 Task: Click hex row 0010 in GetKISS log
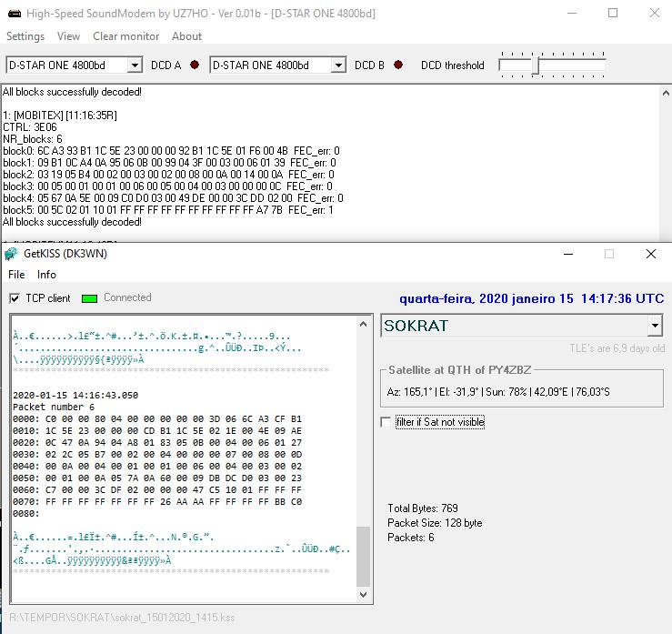157,431
